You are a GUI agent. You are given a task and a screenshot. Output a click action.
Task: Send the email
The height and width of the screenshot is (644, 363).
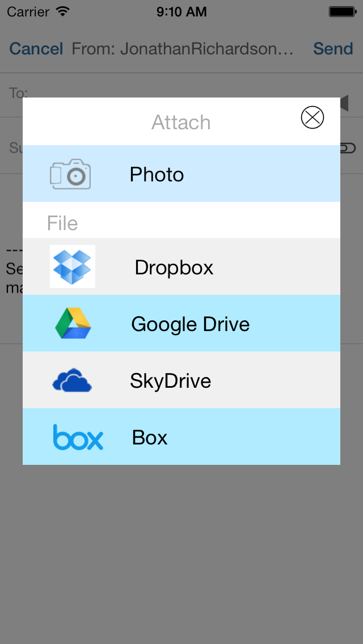333,48
